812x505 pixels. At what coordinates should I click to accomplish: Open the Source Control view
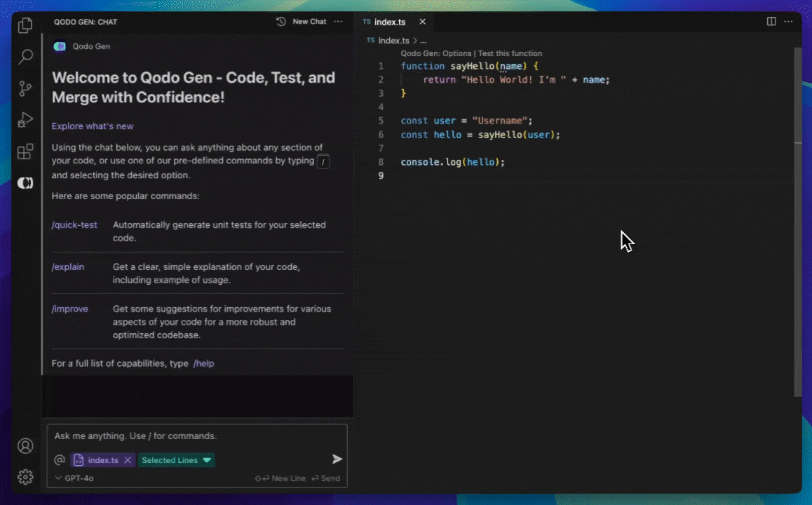click(25, 88)
